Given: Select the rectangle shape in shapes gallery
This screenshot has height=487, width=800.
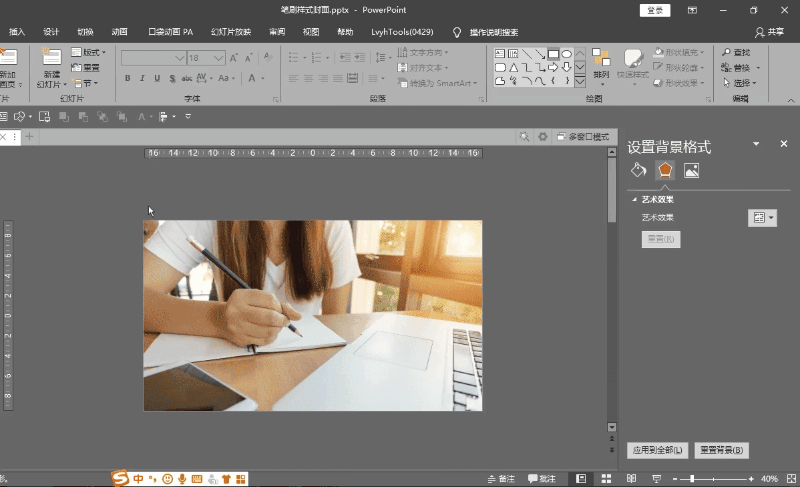Looking at the screenshot, I should tap(553, 54).
